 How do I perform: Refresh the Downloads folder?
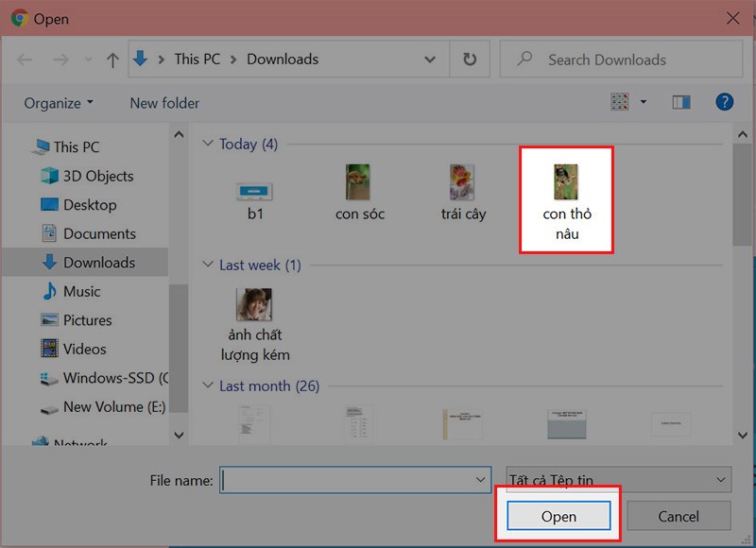tap(470, 60)
